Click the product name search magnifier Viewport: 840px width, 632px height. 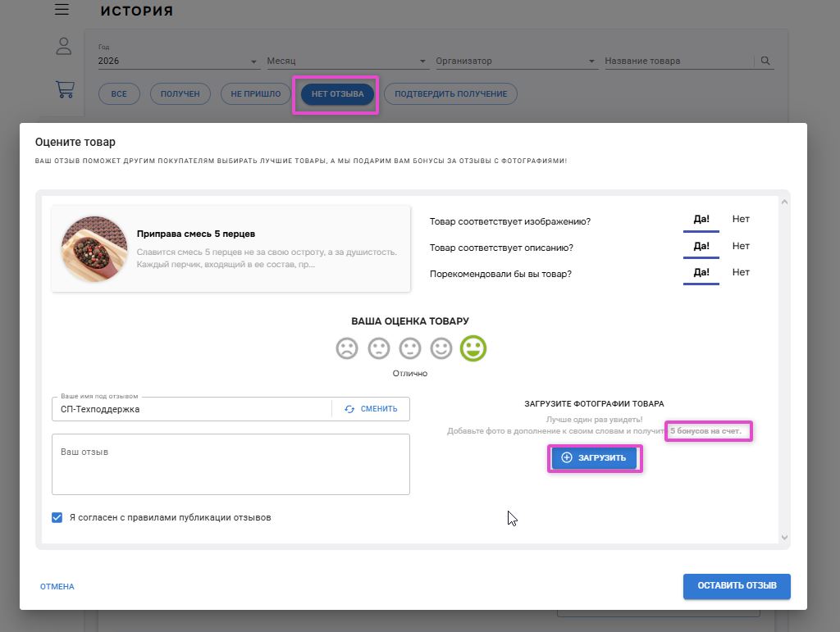pos(765,61)
